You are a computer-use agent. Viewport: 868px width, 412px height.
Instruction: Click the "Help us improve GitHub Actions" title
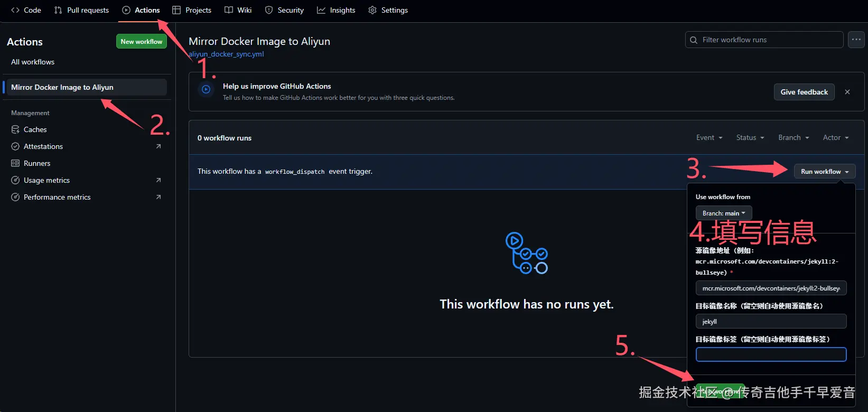pyautogui.click(x=277, y=86)
